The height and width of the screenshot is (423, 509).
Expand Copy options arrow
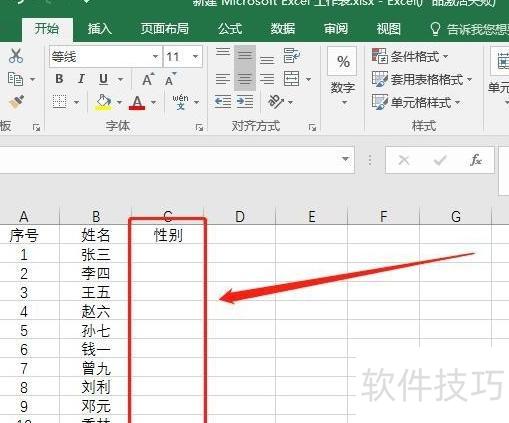(33, 80)
